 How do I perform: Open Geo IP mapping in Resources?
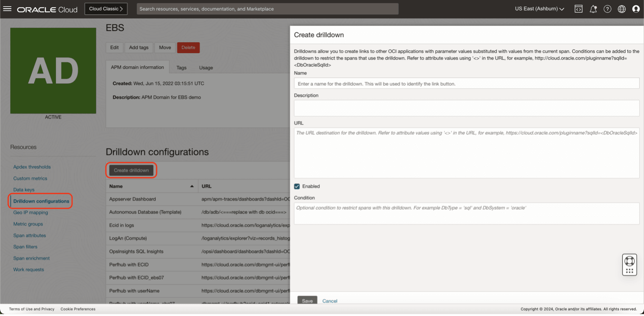point(31,212)
